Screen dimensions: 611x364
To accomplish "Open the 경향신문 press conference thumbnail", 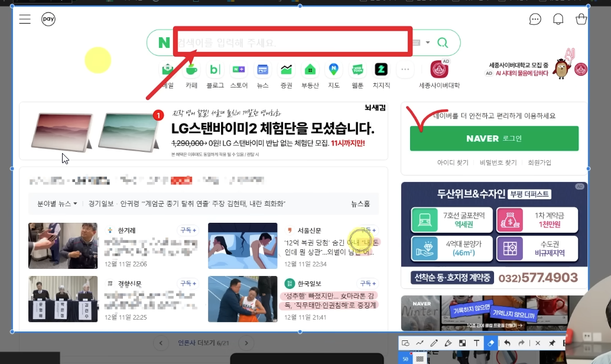I will coord(63,299).
